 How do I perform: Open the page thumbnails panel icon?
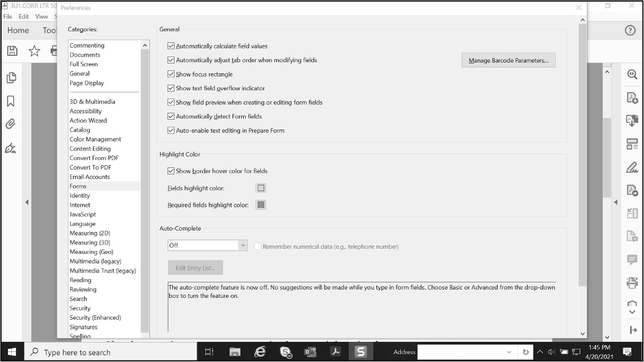pos(11,78)
